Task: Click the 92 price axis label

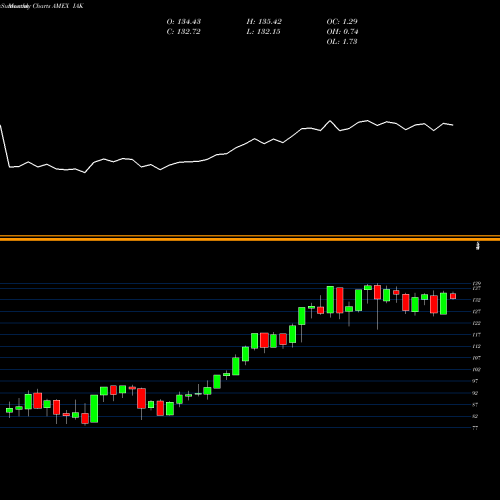Action: tap(475, 393)
